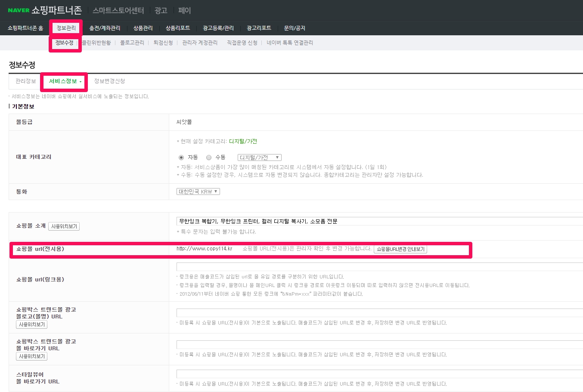Go to 광고등록/관리 menu
The width and height of the screenshot is (583, 392).
[x=218, y=28]
